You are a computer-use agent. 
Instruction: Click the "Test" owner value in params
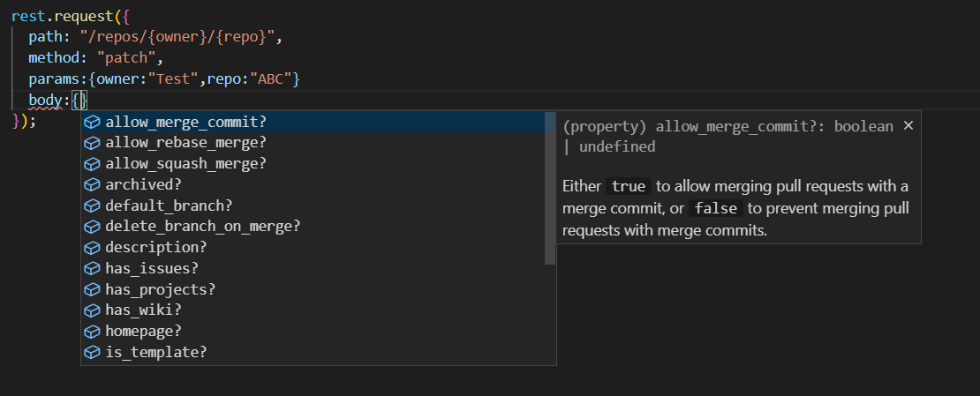173,79
